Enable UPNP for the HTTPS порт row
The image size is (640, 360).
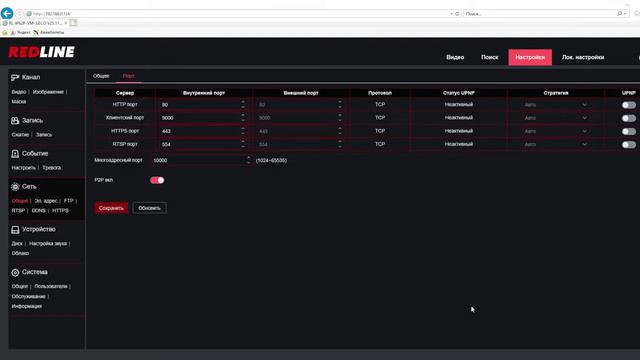[629, 131]
